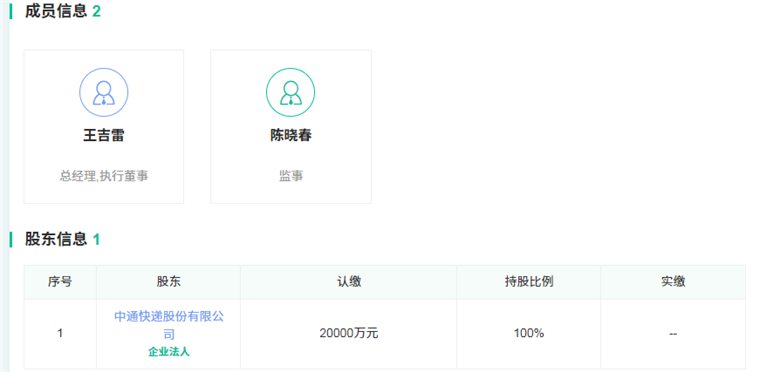Click the 实缴 column header
760x372 pixels.
click(x=673, y=282)
